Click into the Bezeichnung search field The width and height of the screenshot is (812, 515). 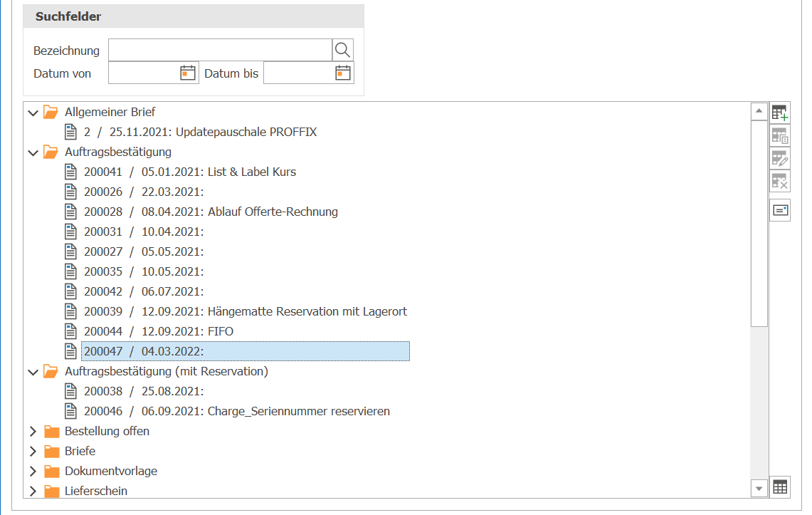(x=220, y=51)
